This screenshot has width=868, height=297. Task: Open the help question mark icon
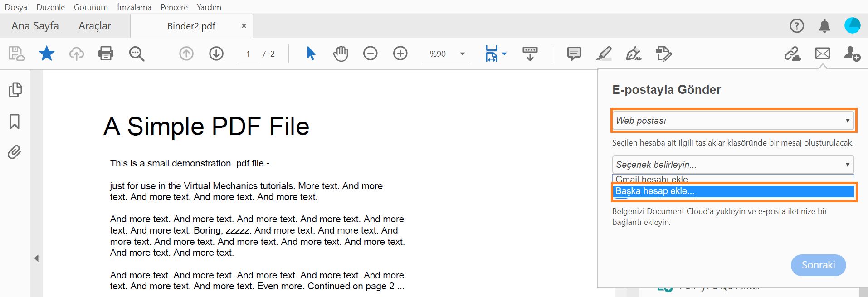click(x=797, y=26)
